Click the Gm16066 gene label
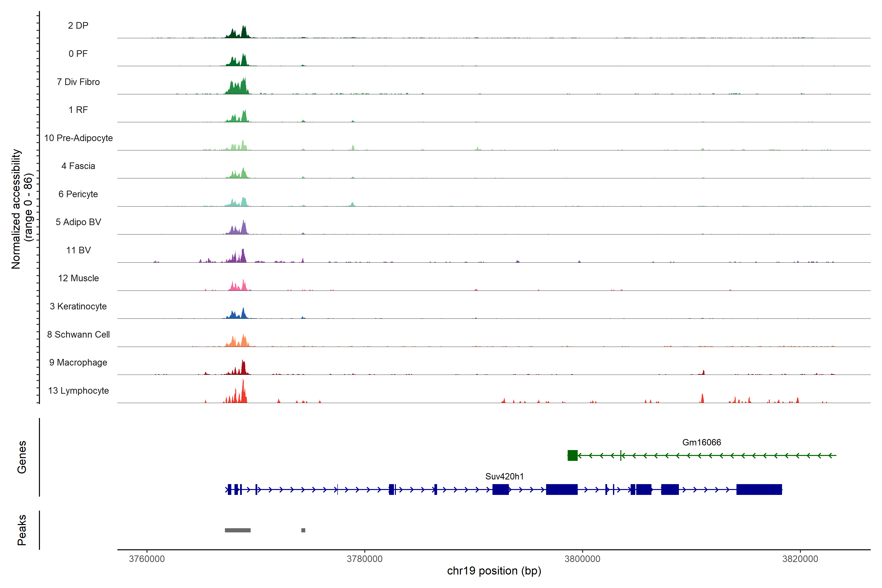The image size is (882, 588). [701, 442]
